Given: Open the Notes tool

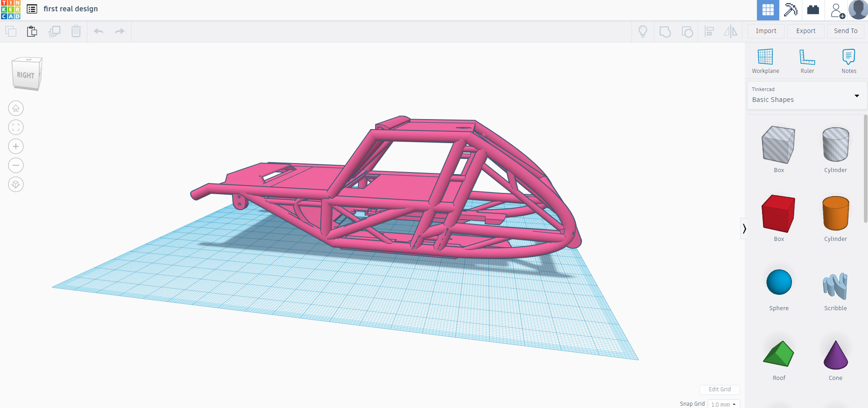Looking at the screenshot, I should pyautogui.click(x=849, y=61).
